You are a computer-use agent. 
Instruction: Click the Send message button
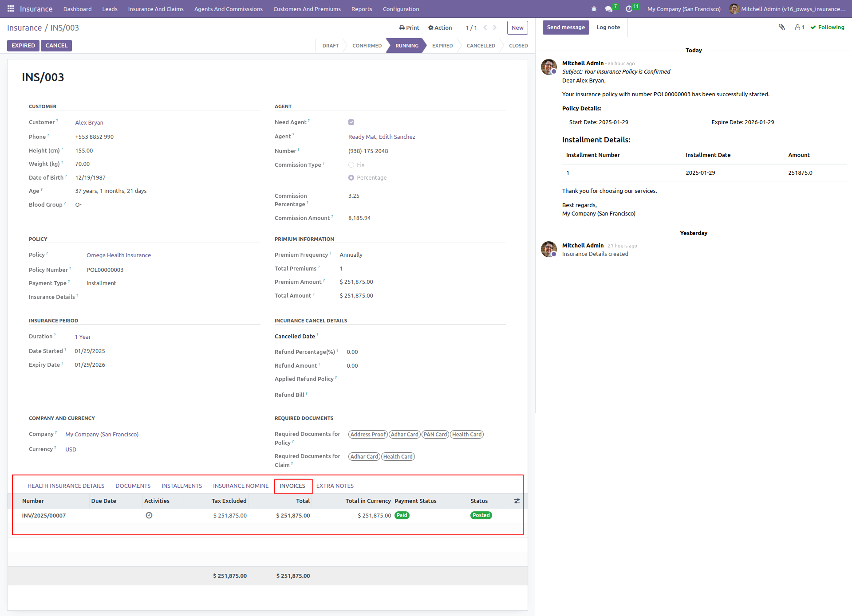[566, 27]
